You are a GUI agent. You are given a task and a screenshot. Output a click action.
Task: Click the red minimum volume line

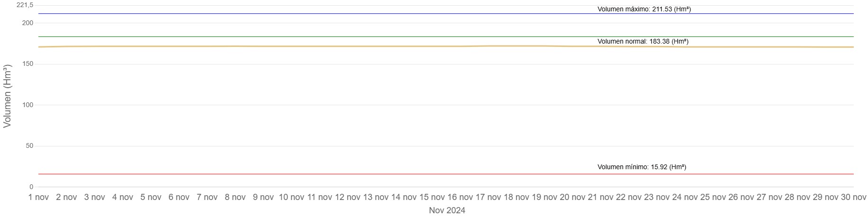pos(332,174)
